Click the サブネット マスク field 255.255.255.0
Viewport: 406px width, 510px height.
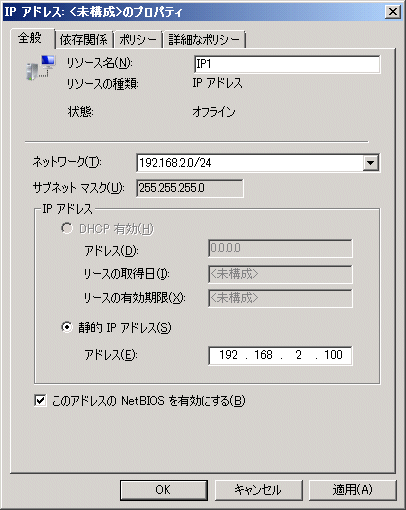pyautogui.click(x=190, y=188)
